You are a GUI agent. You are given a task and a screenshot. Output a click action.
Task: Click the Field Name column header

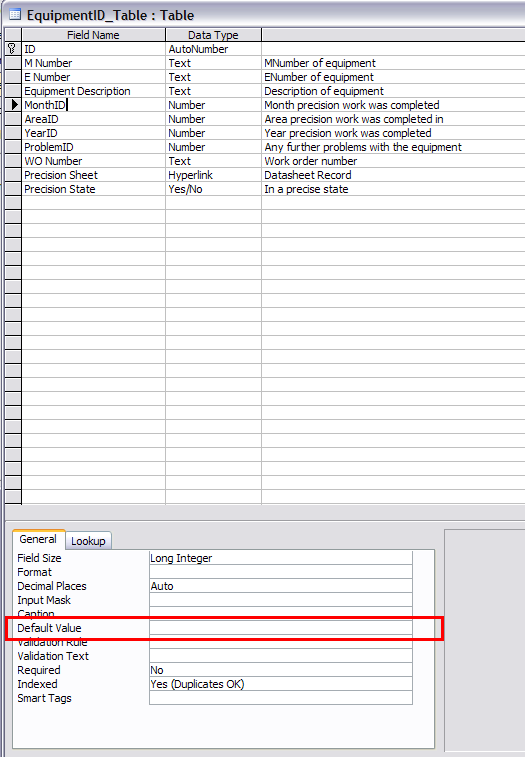tap(93, 35)
